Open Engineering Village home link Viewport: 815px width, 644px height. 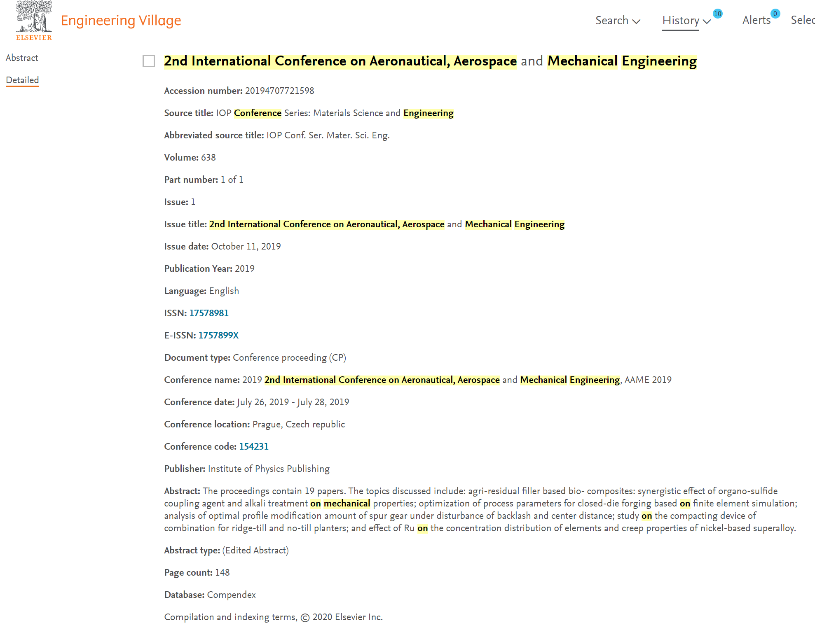pyautogui.click(x=121, y=20)
